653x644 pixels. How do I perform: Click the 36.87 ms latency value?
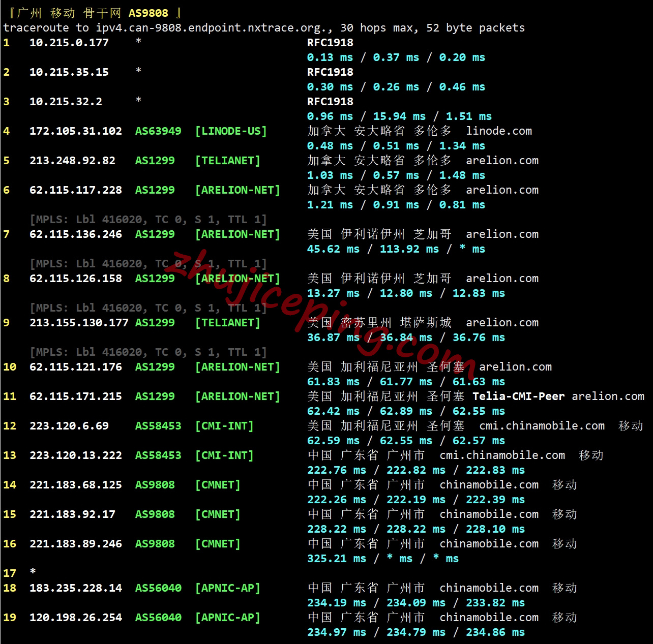(x=333, y=338)
